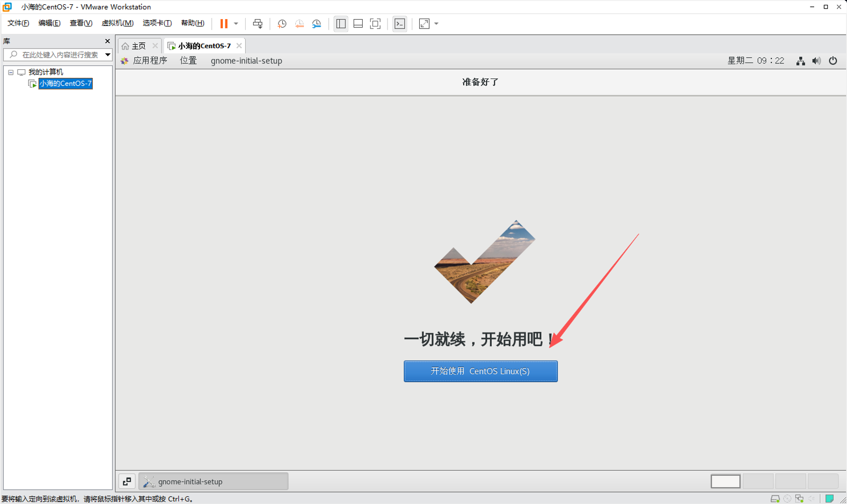This screenshot has width=847, height=504.
Task: Open the 文件(F) menu
Action: tap(18, 23)
